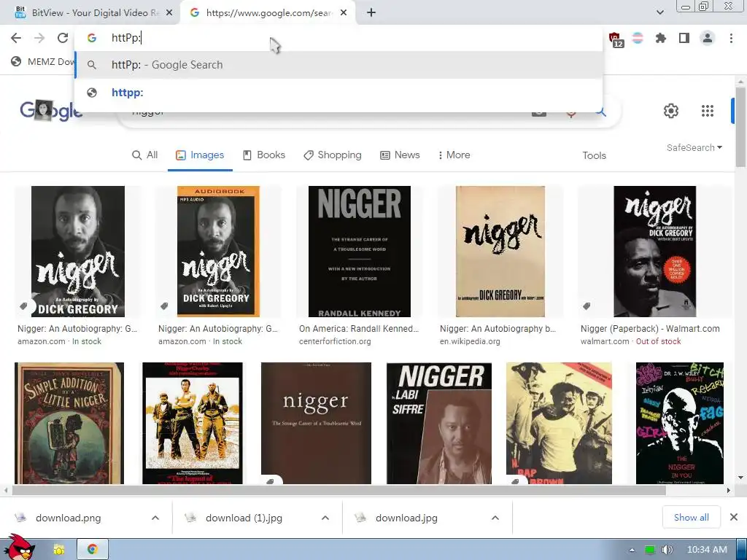Open the Angry Birds start button
Image resolution: width=747 pixels, height=560 pixels.
tap(19, 548)
